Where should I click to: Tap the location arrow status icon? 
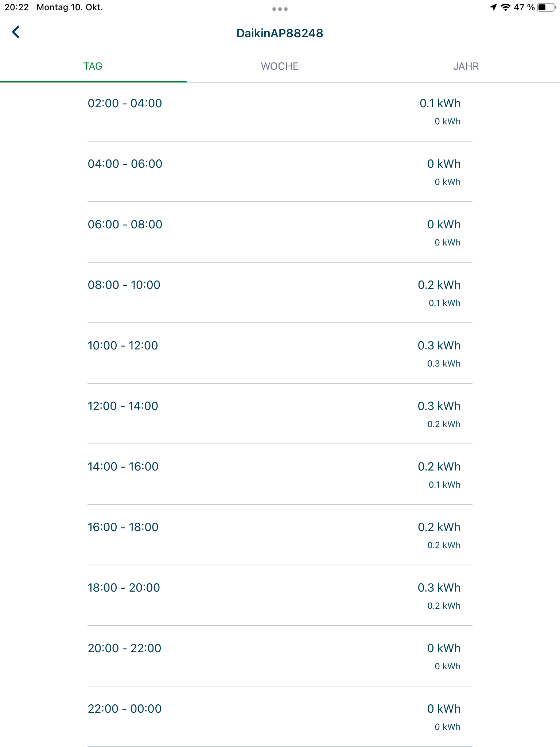coord(493,7)
